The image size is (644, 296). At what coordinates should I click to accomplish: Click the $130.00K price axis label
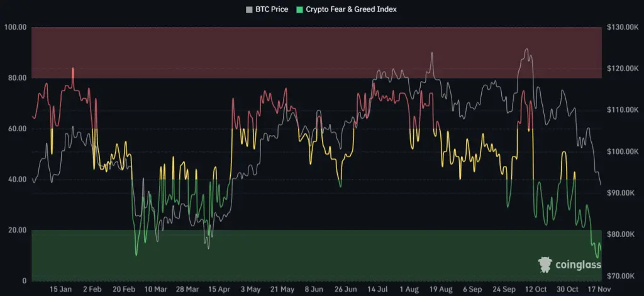pyautogui.click(x=622, y=28)
